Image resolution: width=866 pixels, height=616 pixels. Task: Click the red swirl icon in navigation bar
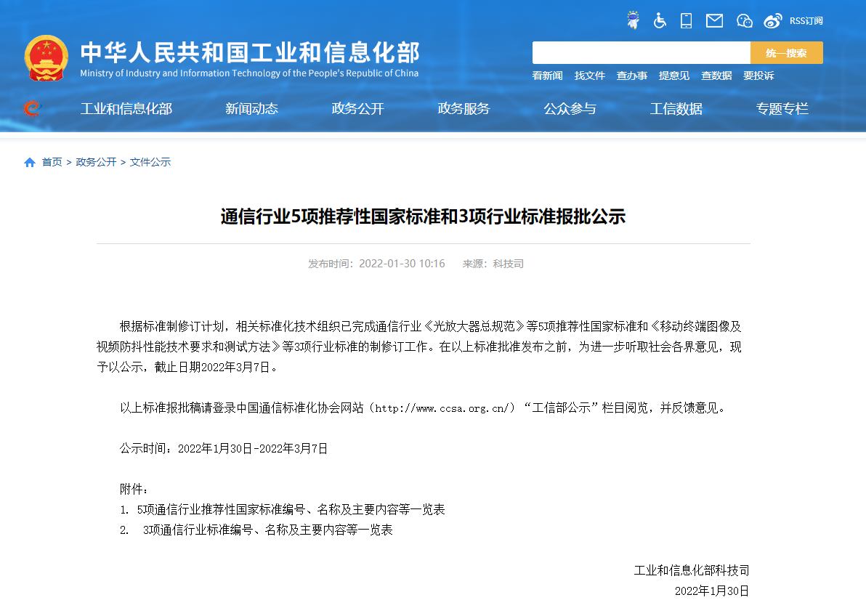point(31,109)
